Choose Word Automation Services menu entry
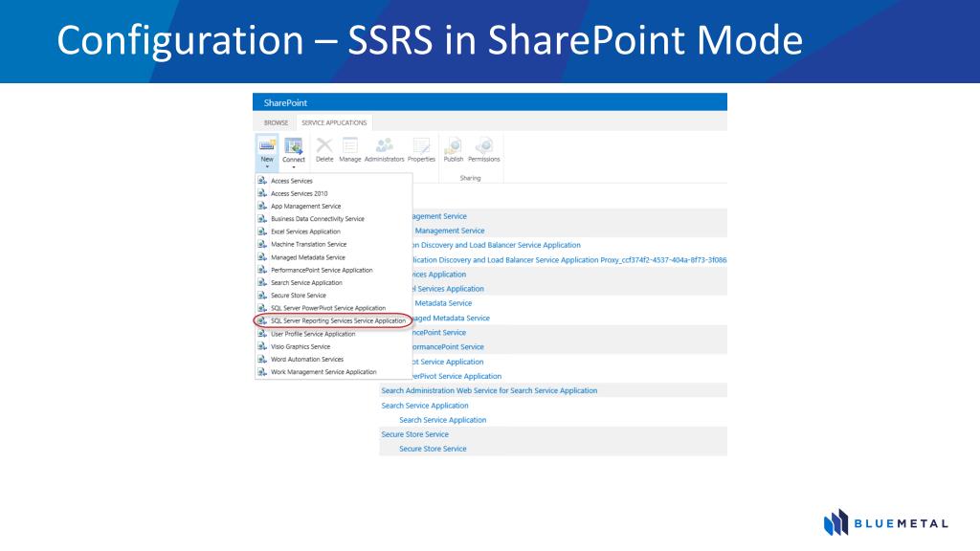980x551 pixels. tap(307, 360)
